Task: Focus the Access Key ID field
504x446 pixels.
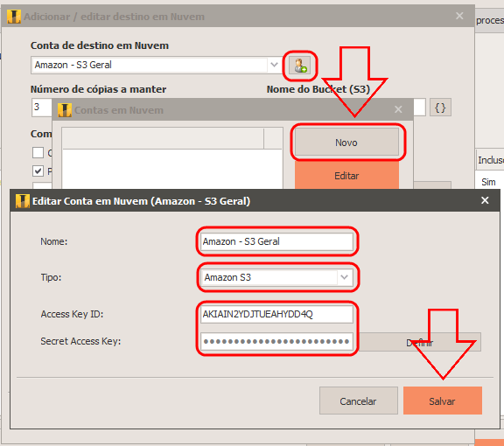Action: (276, 314)
